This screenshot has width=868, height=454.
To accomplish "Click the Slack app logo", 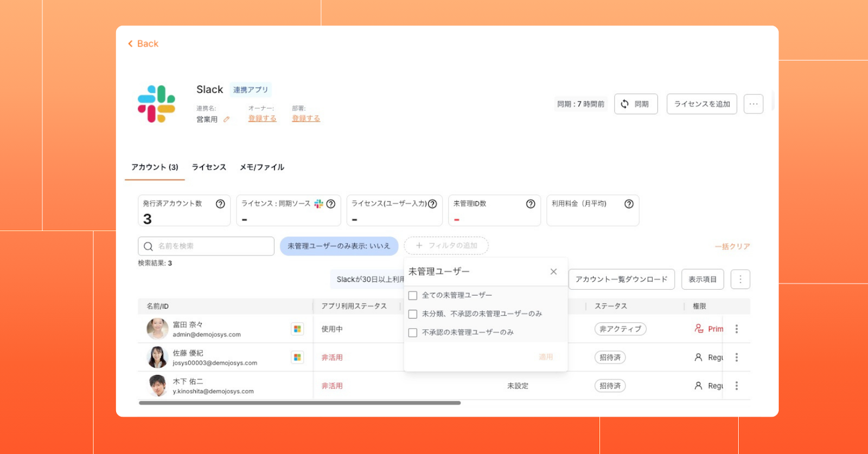I will 156,104.
